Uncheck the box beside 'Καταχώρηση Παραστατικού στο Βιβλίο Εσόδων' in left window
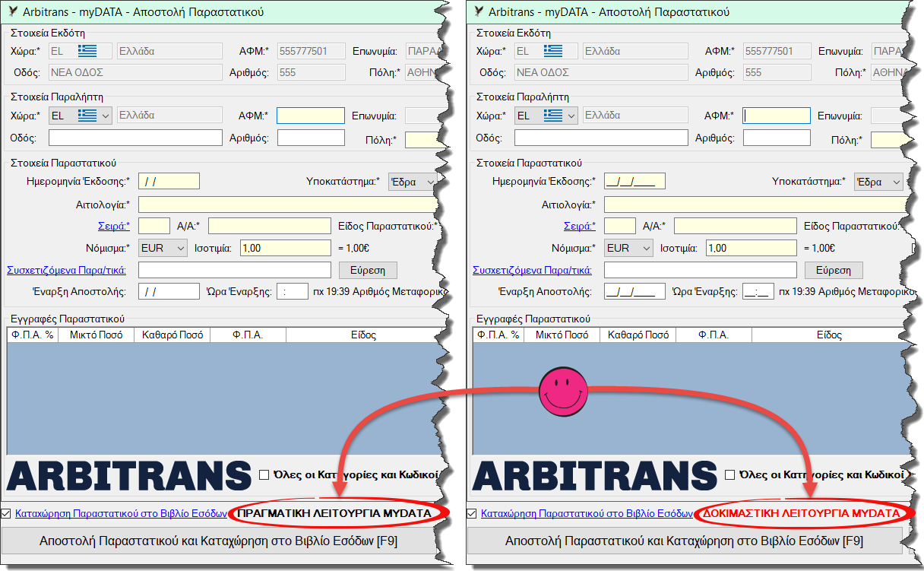 (7, 513)
